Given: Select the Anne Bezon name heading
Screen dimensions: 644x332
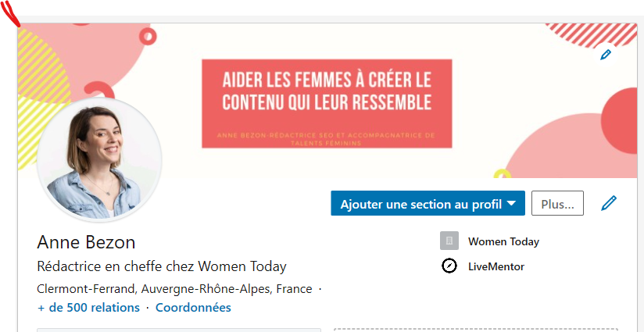Looking at the screenshot, I should pyautogui.click(x=86, y=241).
